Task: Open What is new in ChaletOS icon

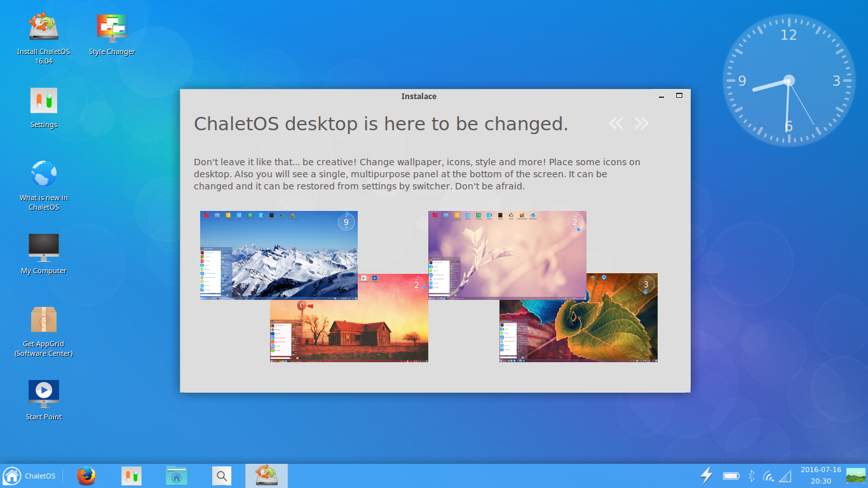Action: (44, 184)
